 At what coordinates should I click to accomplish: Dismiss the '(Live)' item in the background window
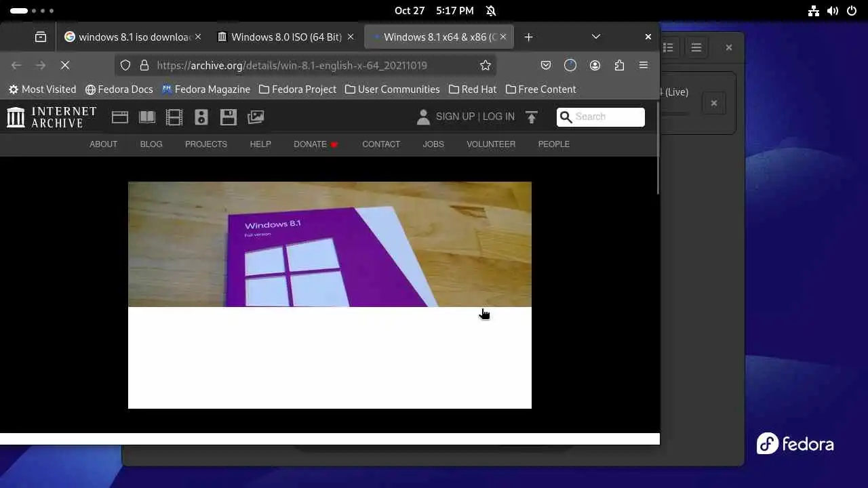pyautogui.click(x=713, y=103)
